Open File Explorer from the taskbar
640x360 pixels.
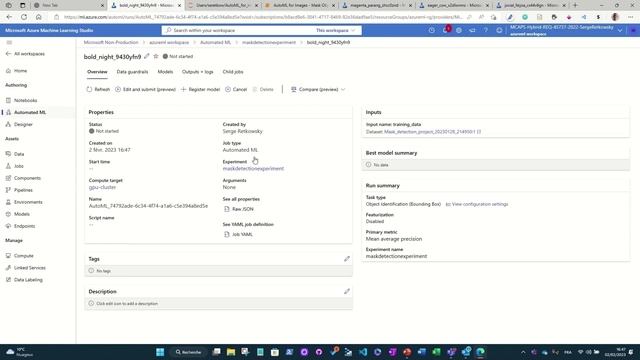231,352
